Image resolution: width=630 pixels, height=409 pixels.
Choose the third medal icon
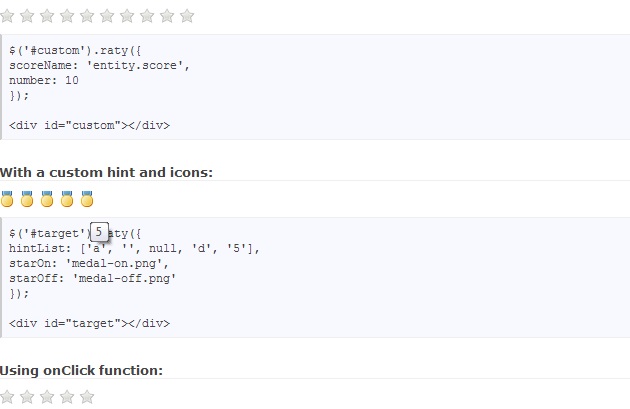tap(47, 199)
